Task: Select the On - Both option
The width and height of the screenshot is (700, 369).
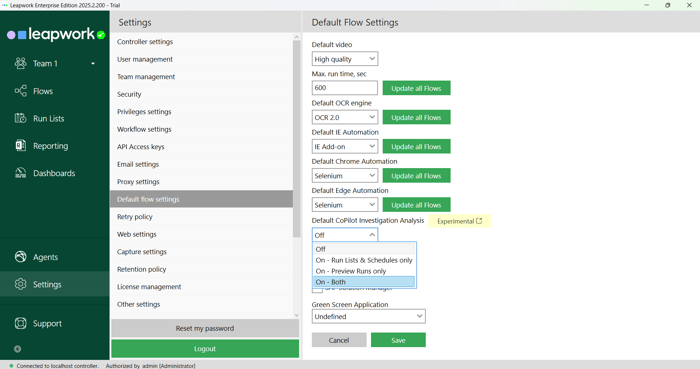Action: [x=364, y=282]
